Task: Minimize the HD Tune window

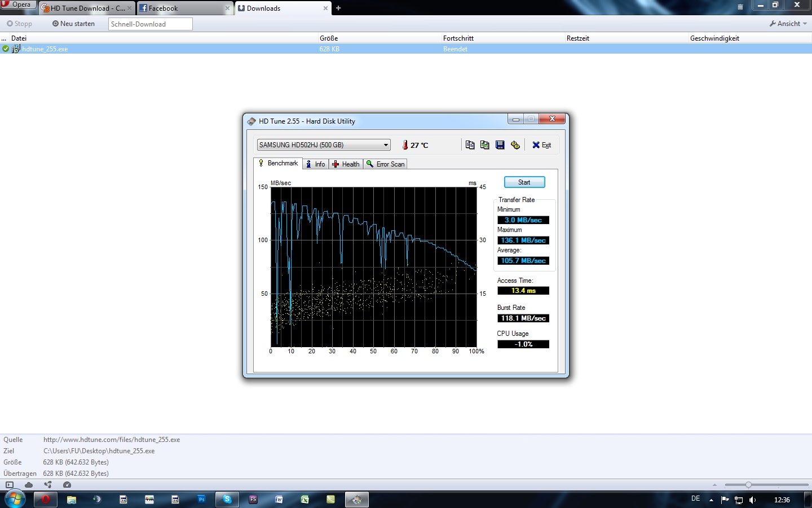Action: pyautogui.click(x=515, y=119)
